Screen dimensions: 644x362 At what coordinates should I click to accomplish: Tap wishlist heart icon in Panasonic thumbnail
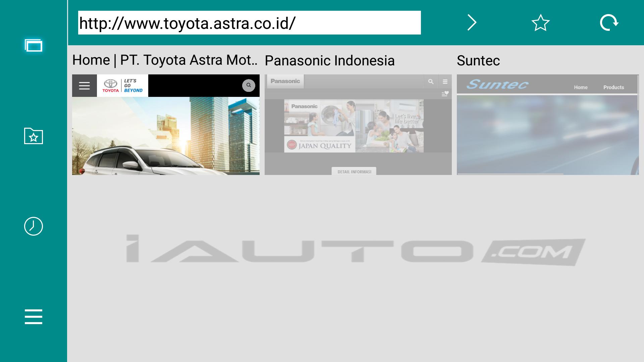click(445, 94)
